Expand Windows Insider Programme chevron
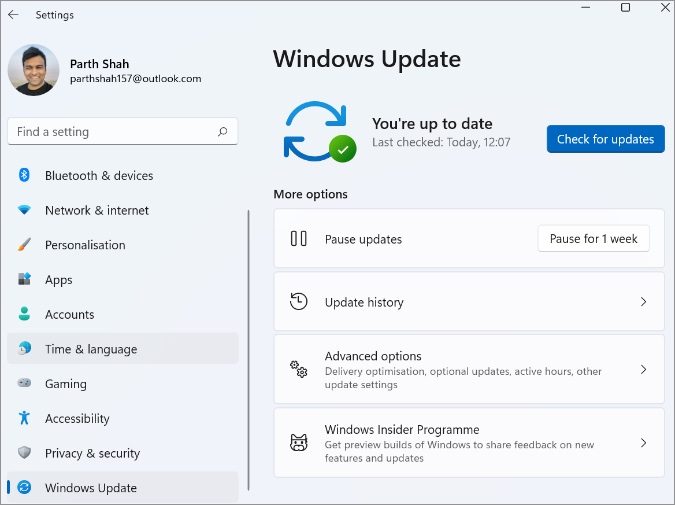 point(644,443)
